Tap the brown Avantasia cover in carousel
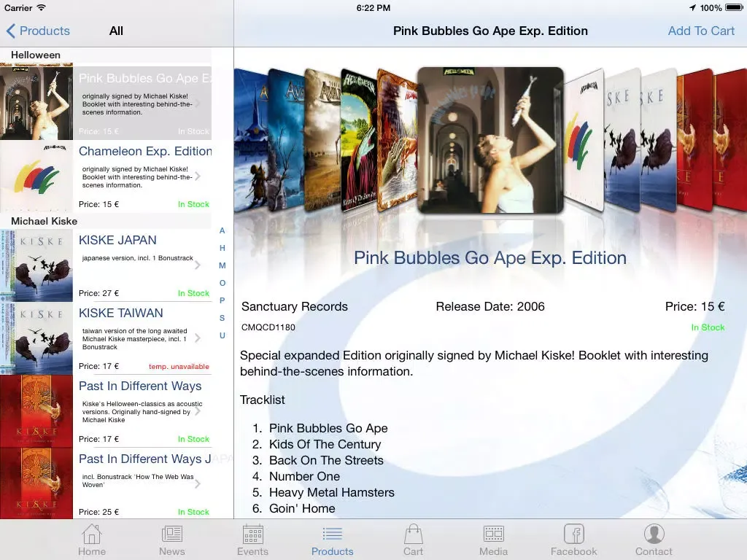Viewport: 747px width, 560px height. (x=322, y=139)
